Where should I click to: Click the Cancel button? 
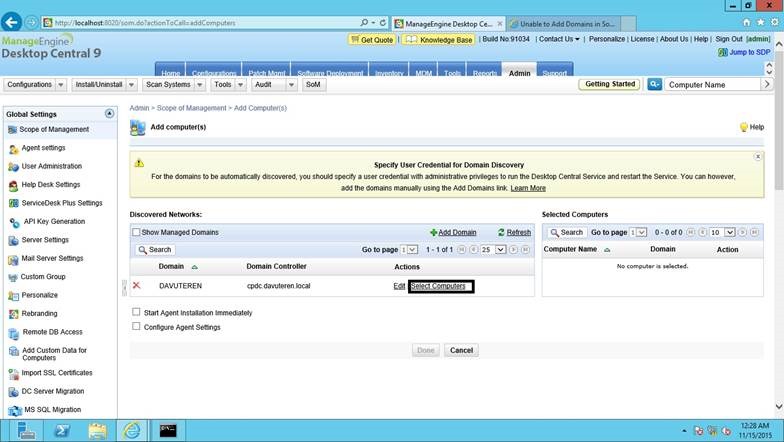click(461, 350)
